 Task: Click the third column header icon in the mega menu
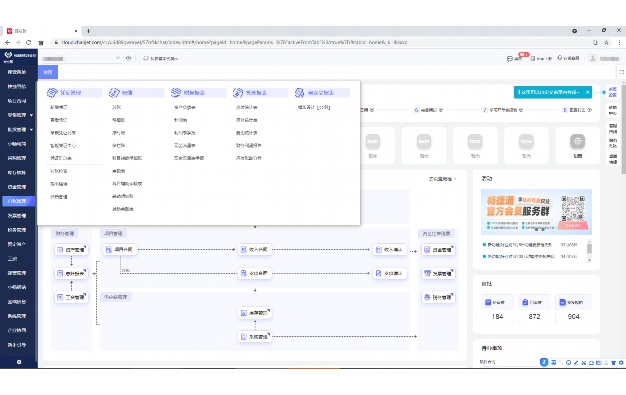pyautogui.click(x=176, y=93)
